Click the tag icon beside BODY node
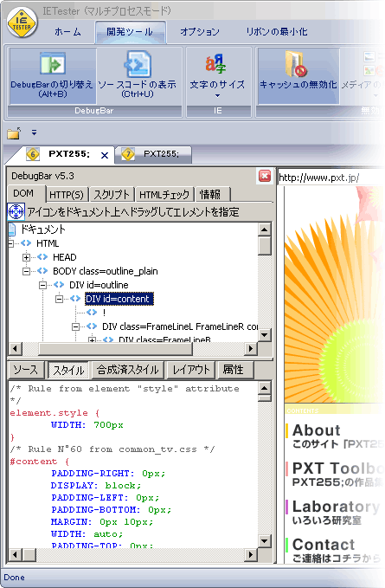The image size is (385, 588). [42, 271]
